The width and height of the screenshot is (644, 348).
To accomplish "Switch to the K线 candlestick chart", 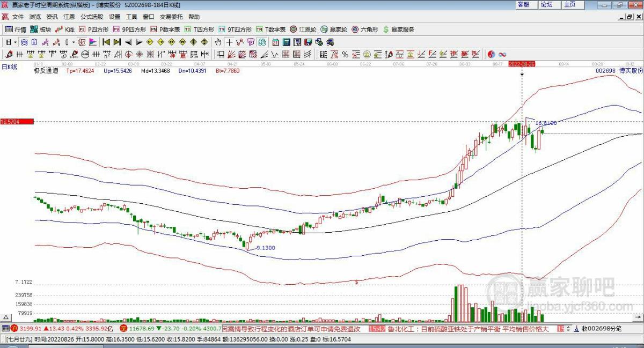I will (65, 29).
